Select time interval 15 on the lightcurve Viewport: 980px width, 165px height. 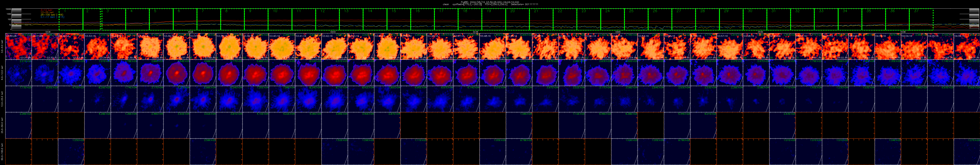(x=399, y=19)
